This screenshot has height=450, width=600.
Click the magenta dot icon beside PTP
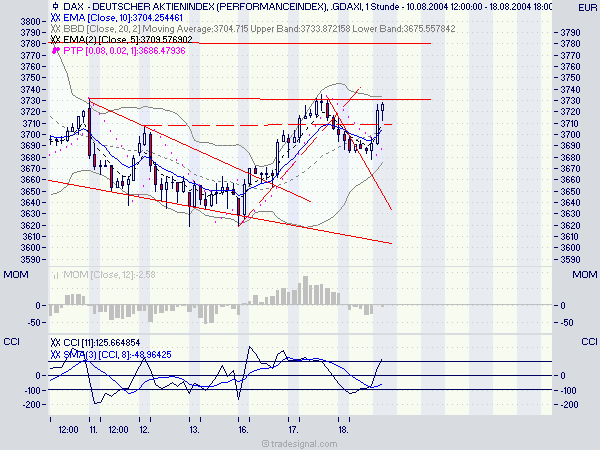click(55, 51)
